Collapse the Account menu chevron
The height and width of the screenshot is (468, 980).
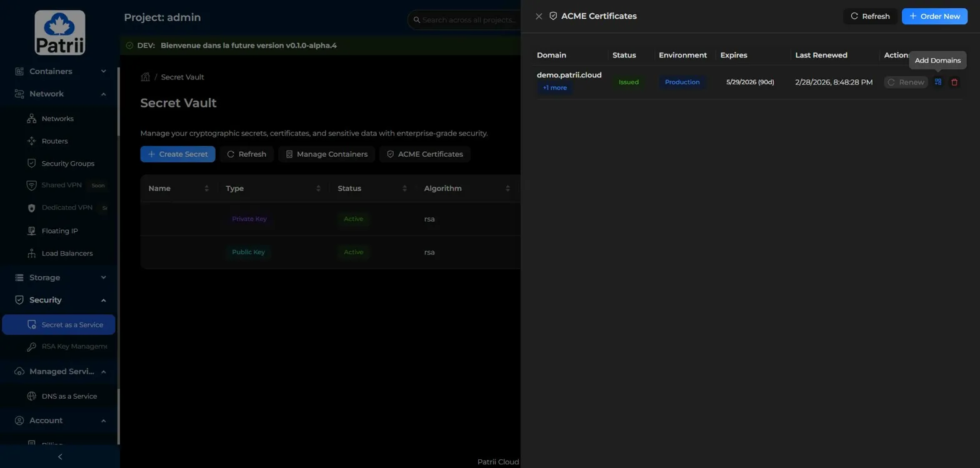(x=104, y=421)
